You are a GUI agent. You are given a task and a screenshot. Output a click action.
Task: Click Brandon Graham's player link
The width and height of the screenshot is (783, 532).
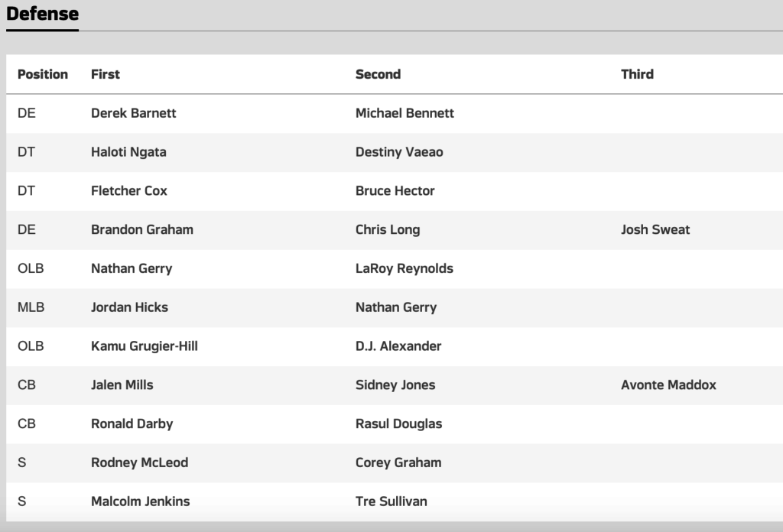[x=141, y=229]
